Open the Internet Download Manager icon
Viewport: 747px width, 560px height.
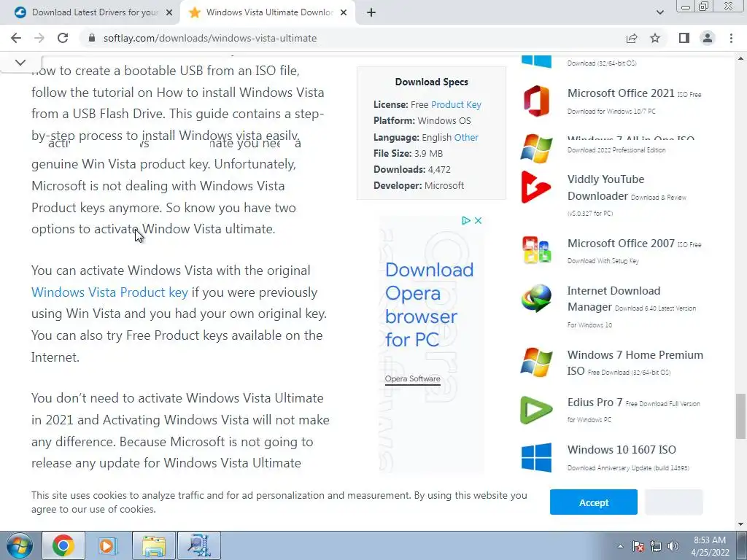click(536, 298)
